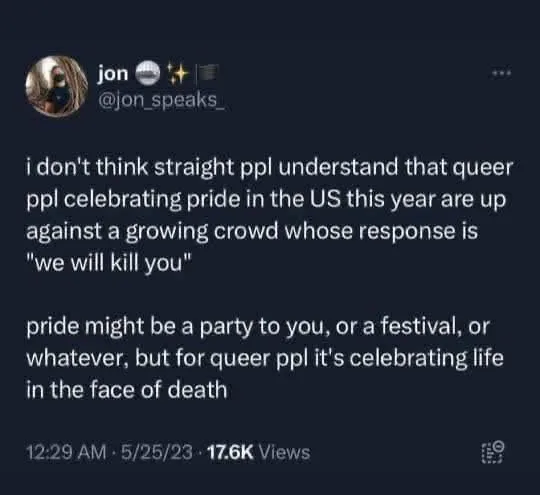Viewport: 540px width, 495px height.
Task: Click the word "queer" ending the first line
Action: 482,169
